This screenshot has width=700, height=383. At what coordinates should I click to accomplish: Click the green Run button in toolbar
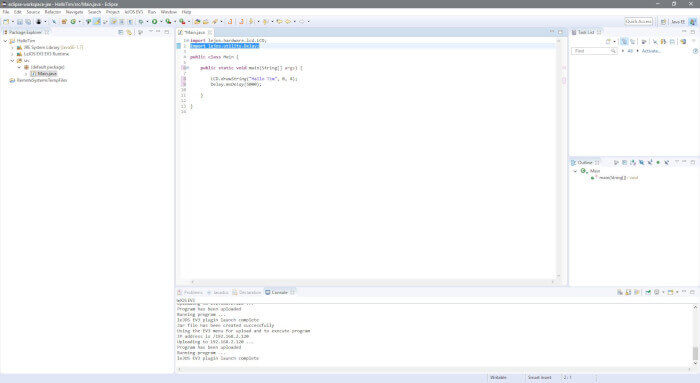click(x=154, y=21)
